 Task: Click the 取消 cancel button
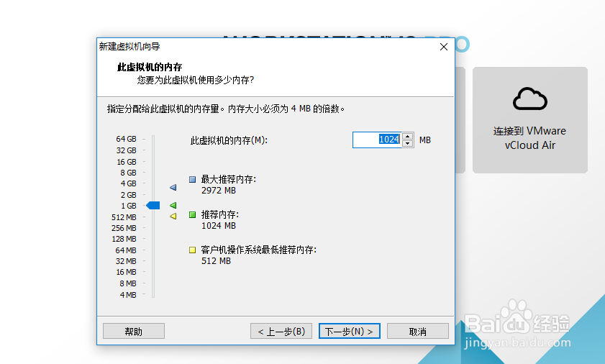(x=417, y=331)
